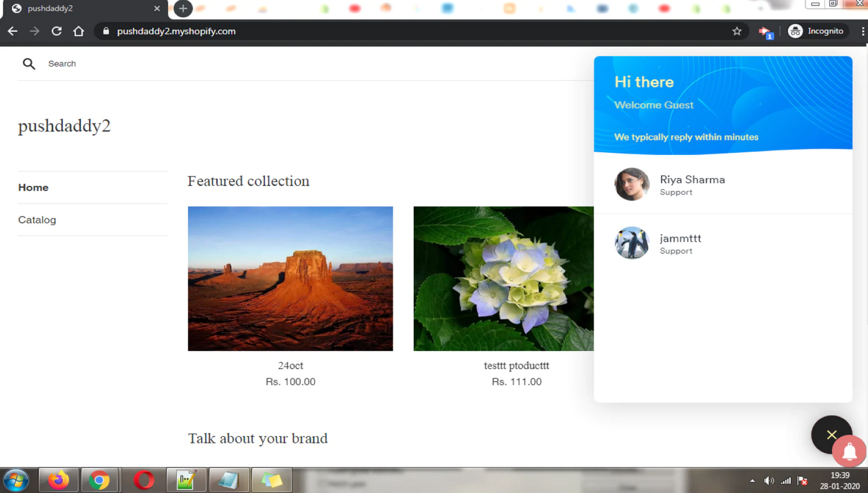Open Firefox from the taskbar
The image size is (868, 493).
tap(59, 480)
